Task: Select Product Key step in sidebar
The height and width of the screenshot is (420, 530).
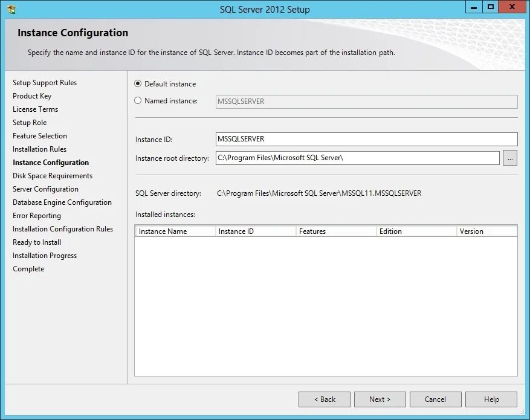Action: [x=32, y=96]
